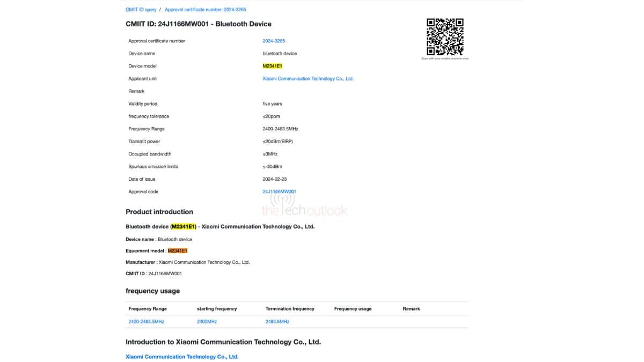Click the Remark column header
Image resolution: width=644 pixels, height=362 pixels.
click(412, 308)
